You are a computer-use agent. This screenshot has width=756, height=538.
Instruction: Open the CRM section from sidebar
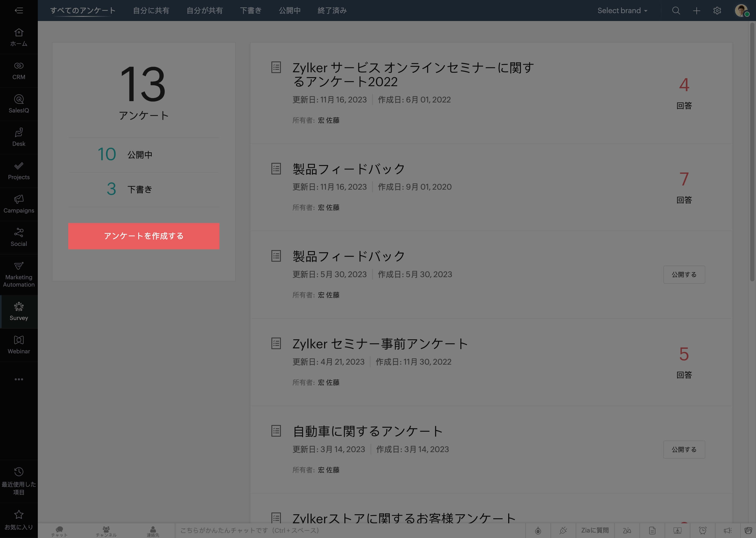coord(19,70)
